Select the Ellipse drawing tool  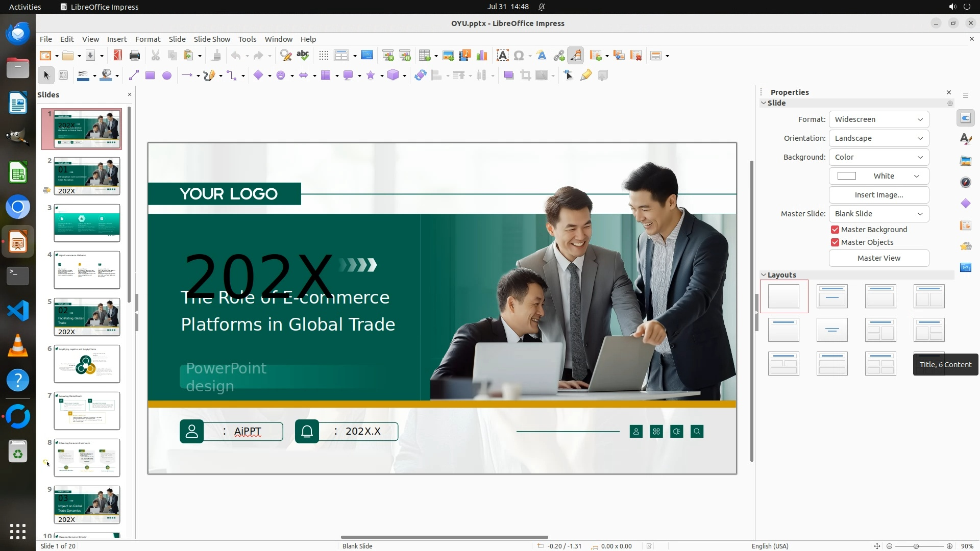pyautogui.click(x=167, y=76)
